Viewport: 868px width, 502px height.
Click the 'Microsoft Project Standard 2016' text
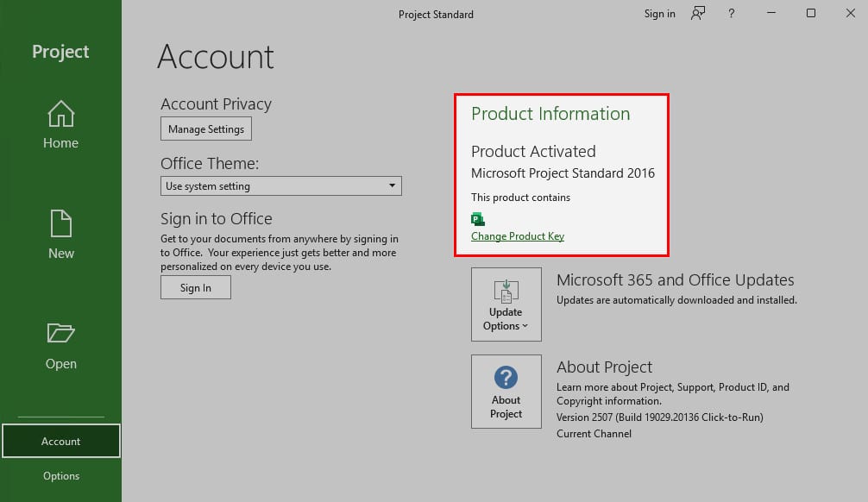coord(563,173)
